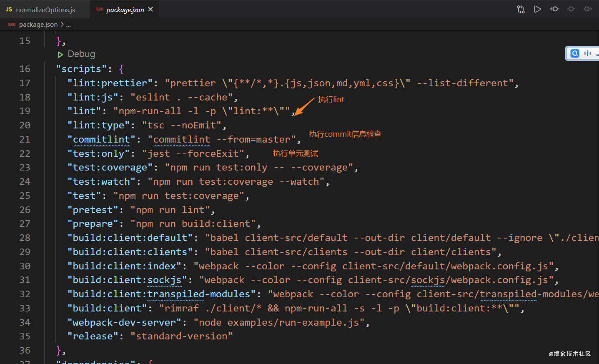The height and width of the screenshot is (364, 599).
Task: Click the prettier command value on line 17
Action: click(x=339, y=83)
